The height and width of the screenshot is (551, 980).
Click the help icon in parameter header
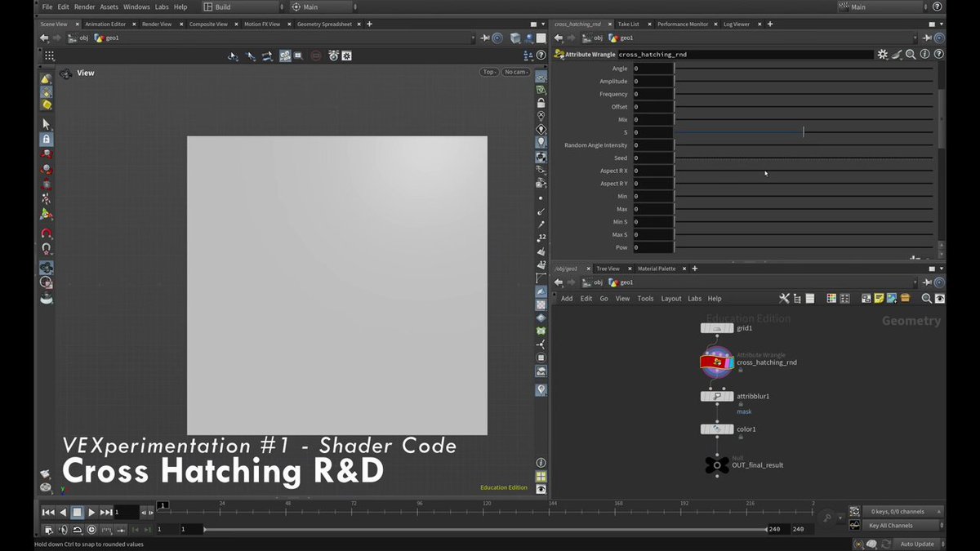click(938, 54)
